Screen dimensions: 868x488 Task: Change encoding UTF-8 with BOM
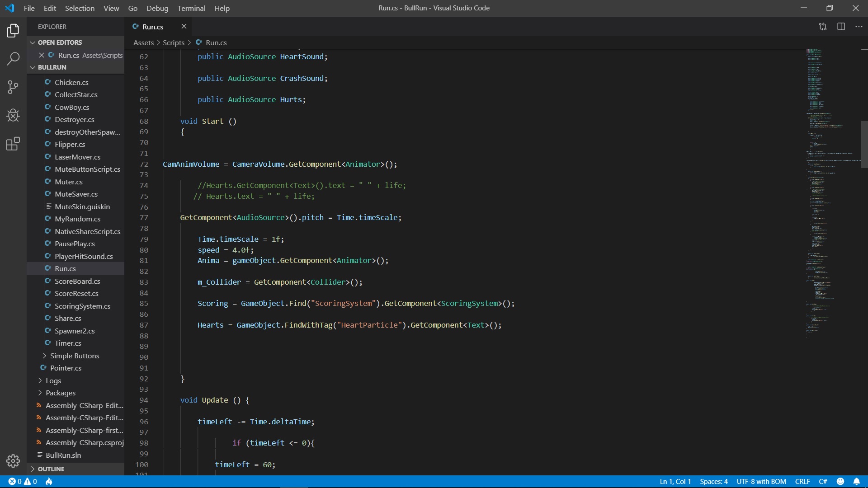761,482
